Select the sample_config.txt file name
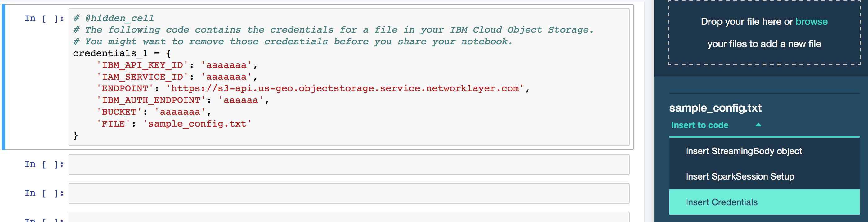The width and height of the screenshot is (868, 222). click(x=715, y=108)
